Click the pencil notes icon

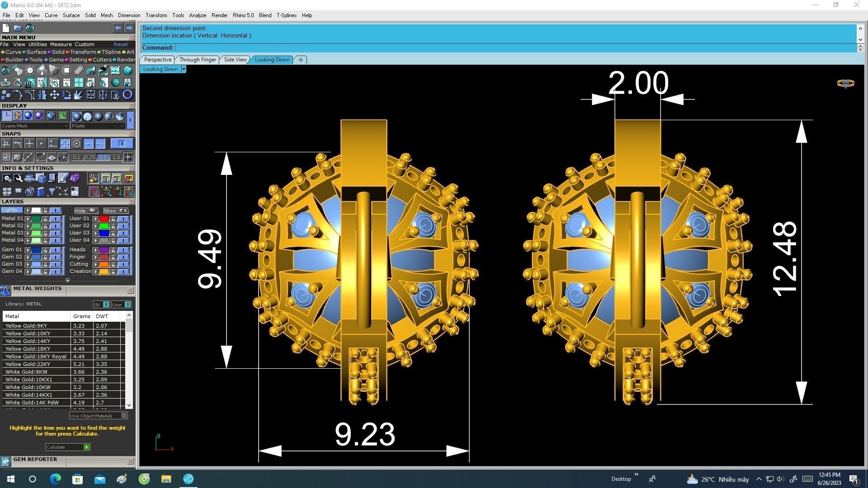click(63, 178)
